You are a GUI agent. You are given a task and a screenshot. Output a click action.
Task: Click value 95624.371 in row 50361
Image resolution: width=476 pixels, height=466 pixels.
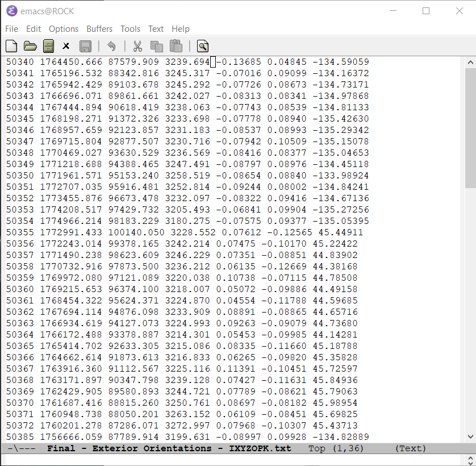[133, 301]
